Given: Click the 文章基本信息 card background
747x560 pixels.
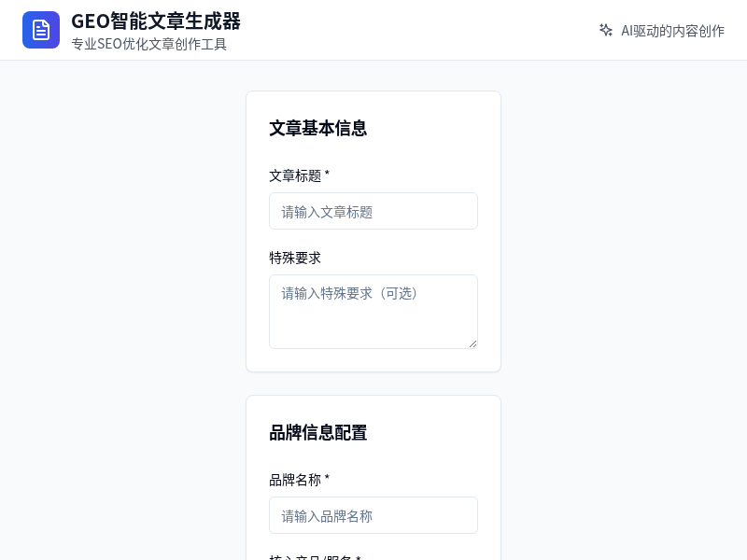Looking at the screenshot, I should 373,359.
